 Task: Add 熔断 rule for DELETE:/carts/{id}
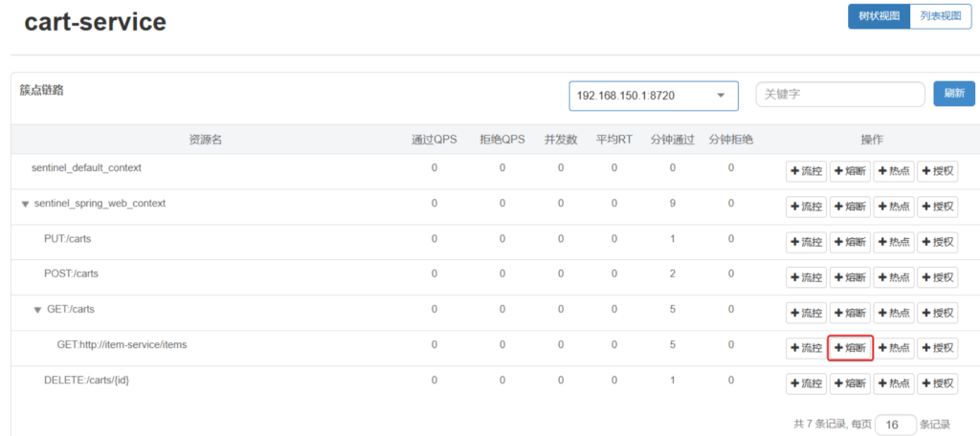(851, 383)
